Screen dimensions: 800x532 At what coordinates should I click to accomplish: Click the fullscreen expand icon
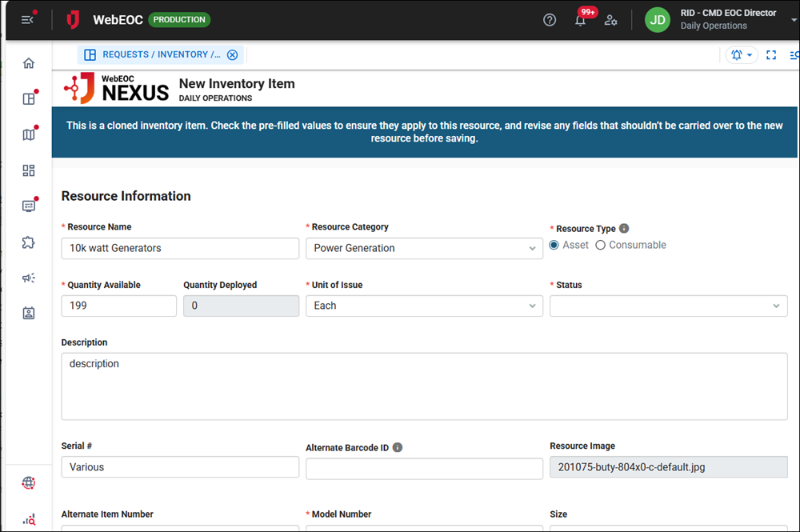[x=771, y=55]
